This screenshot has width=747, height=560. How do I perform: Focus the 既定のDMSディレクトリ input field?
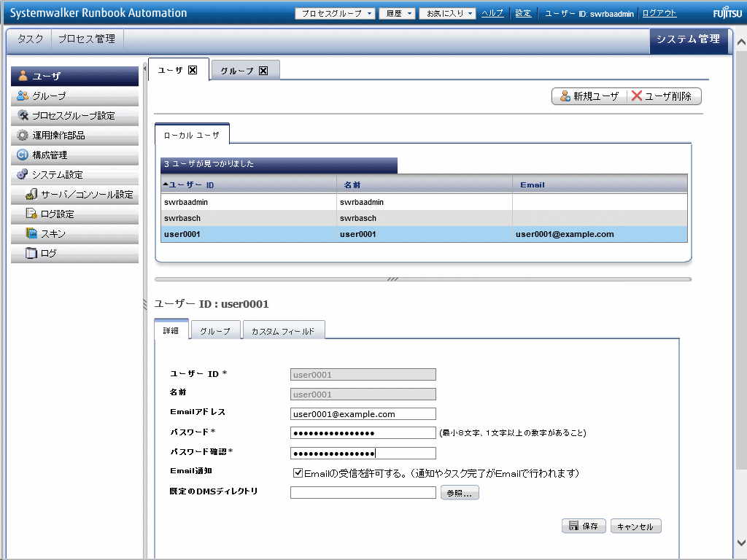click(x=363, y=492)
